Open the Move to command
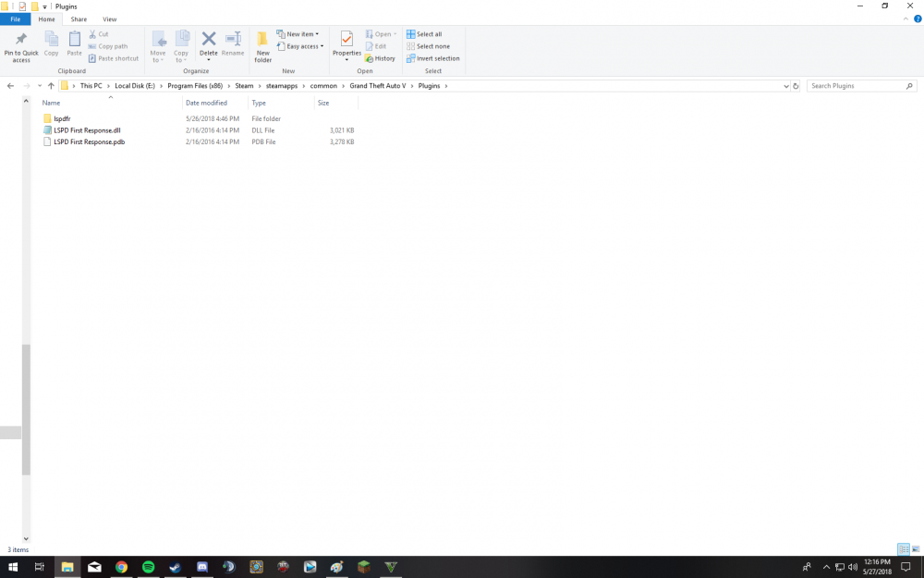The image size is (924, 578). pyautogui.click(x=158, y=46)
